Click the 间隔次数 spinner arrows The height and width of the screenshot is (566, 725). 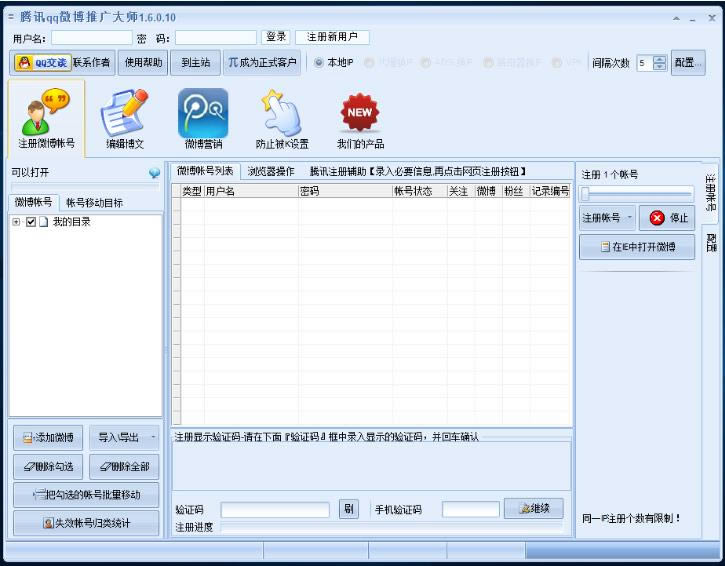660,62
